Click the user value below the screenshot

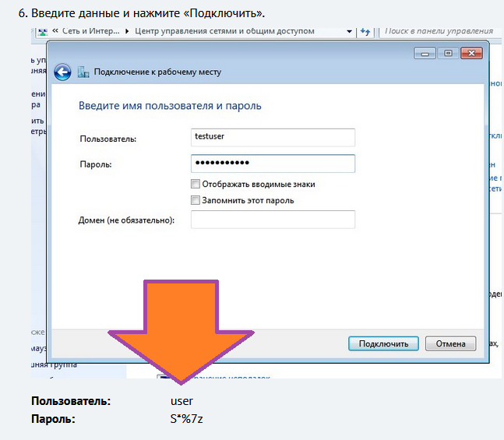click(x=182, y=401)
